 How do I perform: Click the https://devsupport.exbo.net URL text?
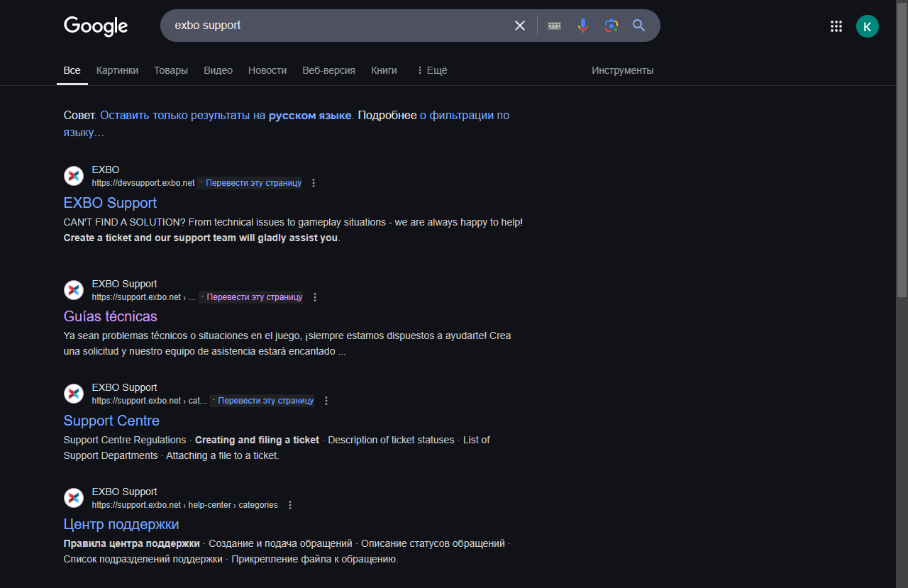(143, 183)
